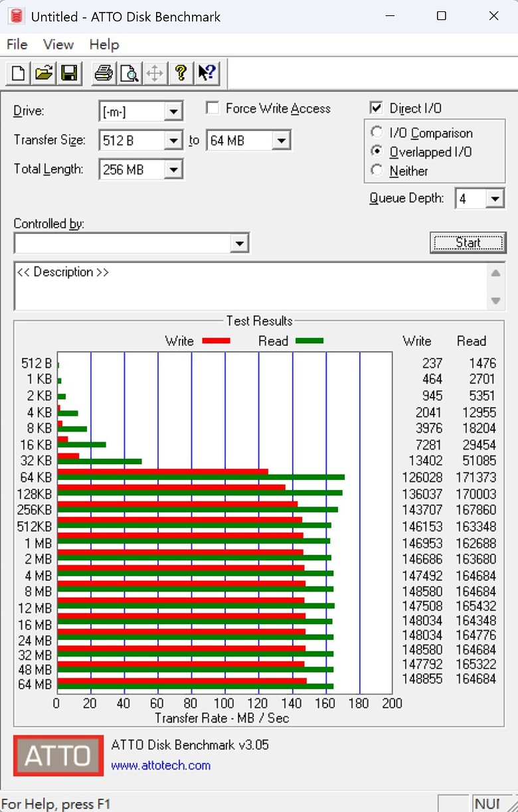The height and width of the screenshot is (812, 518).
Task: Click the 32 KB row label
Action: [x=35, y=461]
